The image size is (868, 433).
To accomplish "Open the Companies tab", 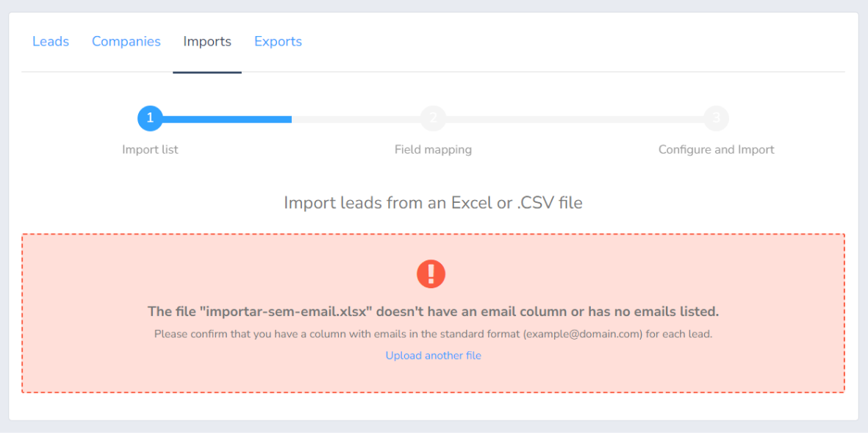I will tap(126, 42).
